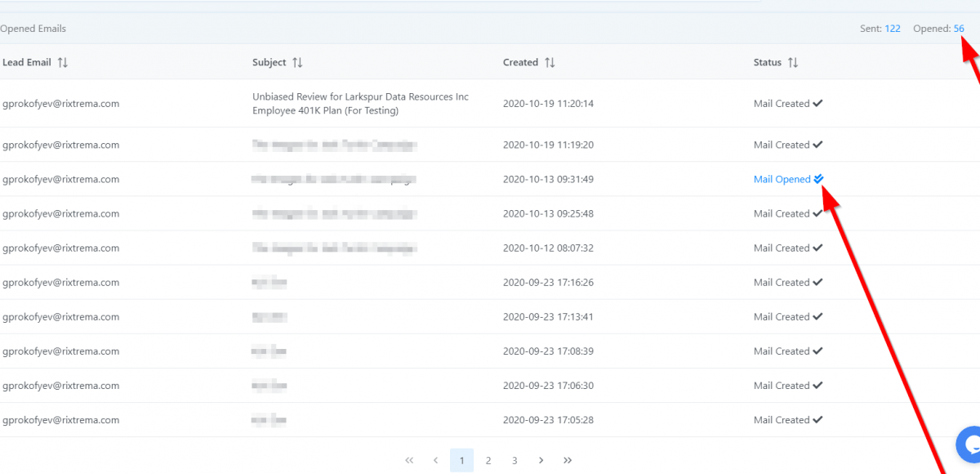Jump to the last page of results
Image resolution: width=980 pixels, height=474 pixels.
point(568,461)
